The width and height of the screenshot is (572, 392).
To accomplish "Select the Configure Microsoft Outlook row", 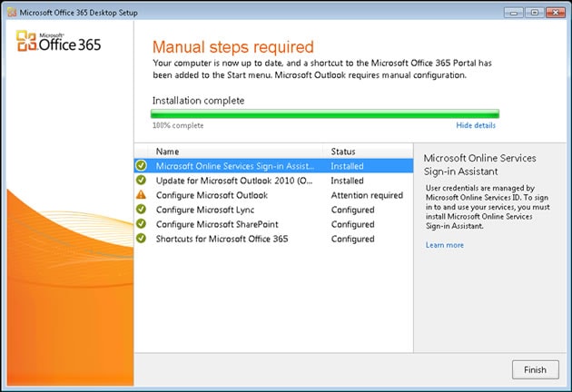I will [x=273, y=195].
